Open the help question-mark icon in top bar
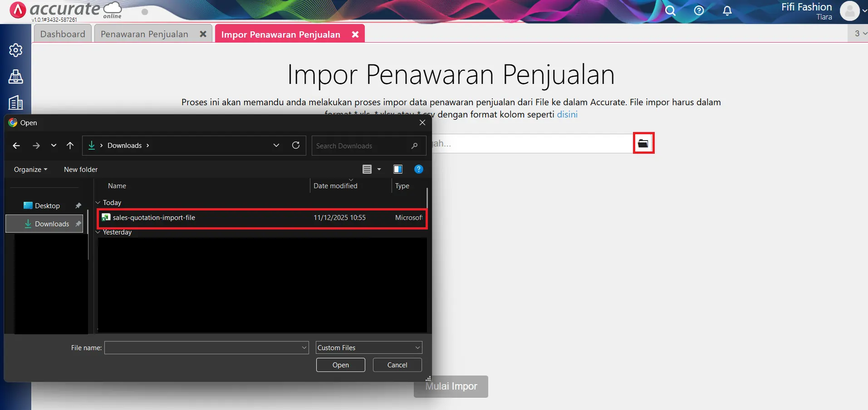868x410 pixels. (698, 10)
